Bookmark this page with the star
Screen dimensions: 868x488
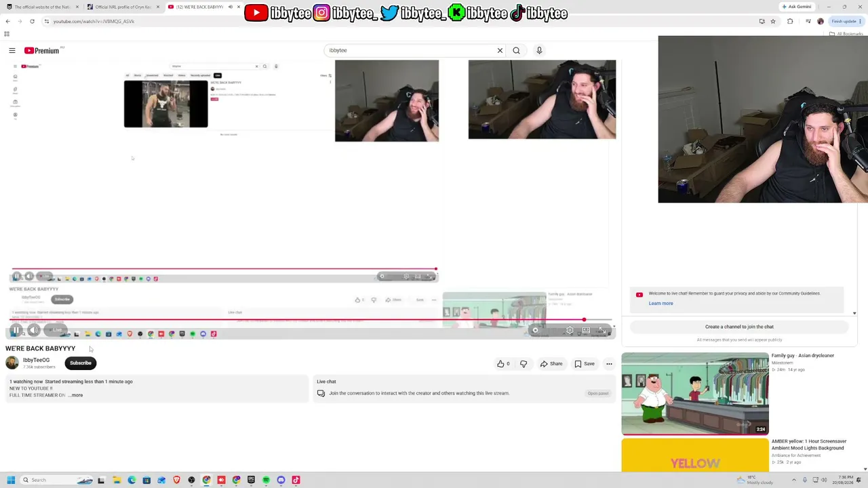pyautogui.click(x=772, y=21)
